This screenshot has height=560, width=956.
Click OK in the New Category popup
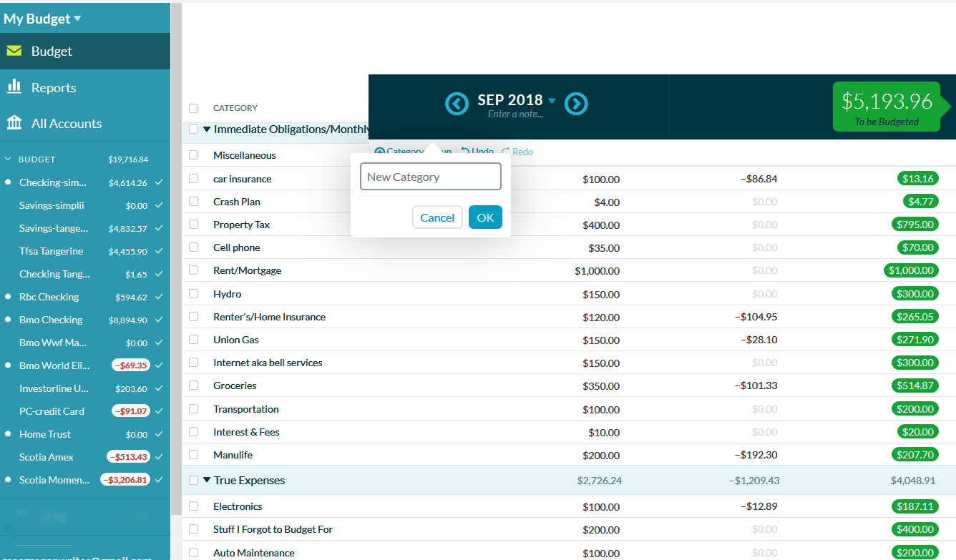tap(485, 217)
